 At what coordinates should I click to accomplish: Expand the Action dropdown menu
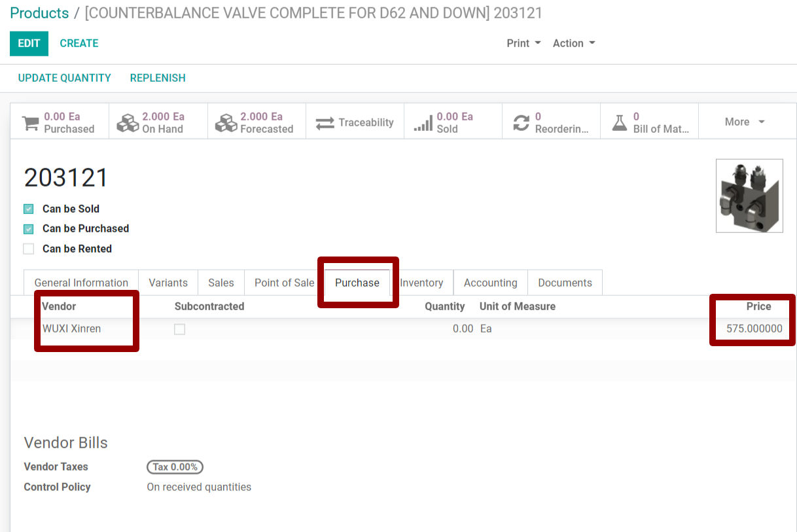click(x=574, y=43)
